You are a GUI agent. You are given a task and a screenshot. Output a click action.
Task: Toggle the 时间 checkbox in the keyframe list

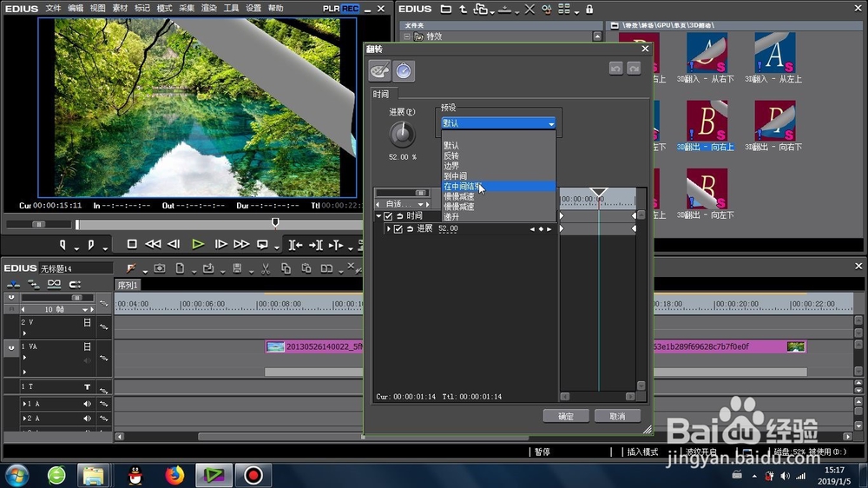point(388,216)
